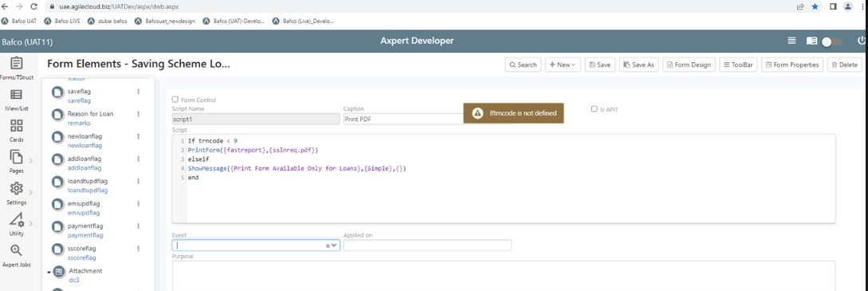Enable the Form Control checkbox
This screenshot has height=291, width=868.
click(175, 100)
